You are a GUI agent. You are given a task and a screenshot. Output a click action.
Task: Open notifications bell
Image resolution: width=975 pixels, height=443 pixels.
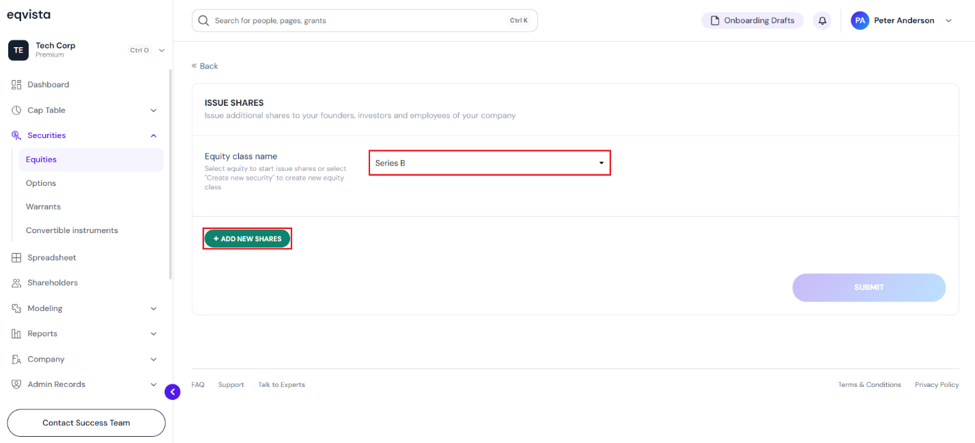(822, 21)
